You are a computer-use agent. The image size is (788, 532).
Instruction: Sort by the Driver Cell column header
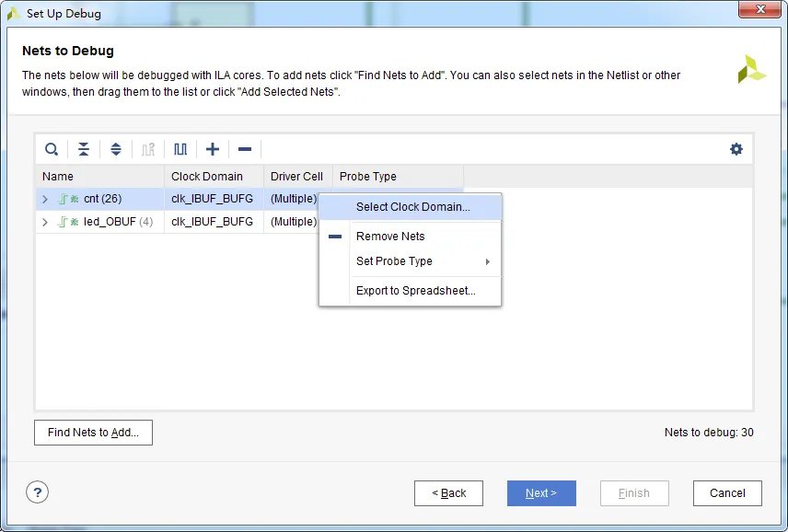[x=298, y=177]
